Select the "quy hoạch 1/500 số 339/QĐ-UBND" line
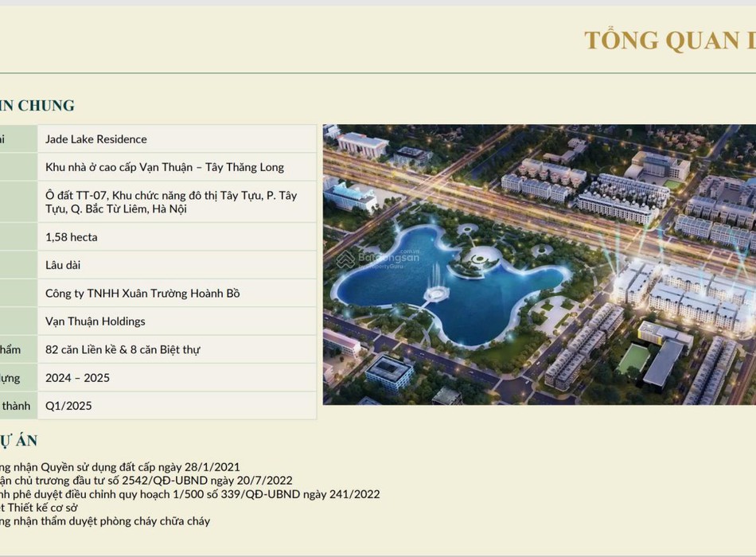 click(x=189, y=494)
